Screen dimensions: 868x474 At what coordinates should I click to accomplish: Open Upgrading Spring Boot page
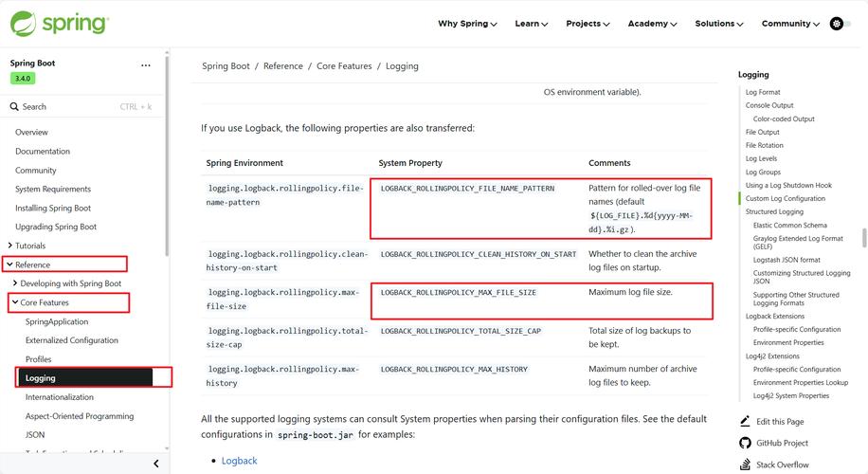(56, 227)
